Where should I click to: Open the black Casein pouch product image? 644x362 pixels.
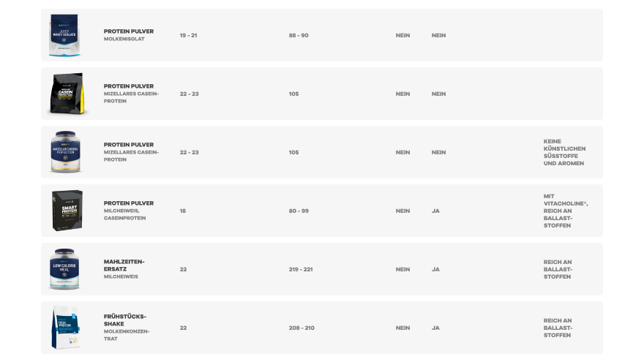pos(67,94)
